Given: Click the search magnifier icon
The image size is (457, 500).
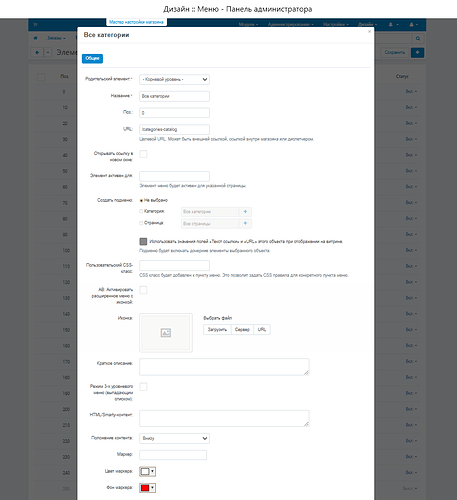Looking at the screenshot, I should click(x=418, y=38).
